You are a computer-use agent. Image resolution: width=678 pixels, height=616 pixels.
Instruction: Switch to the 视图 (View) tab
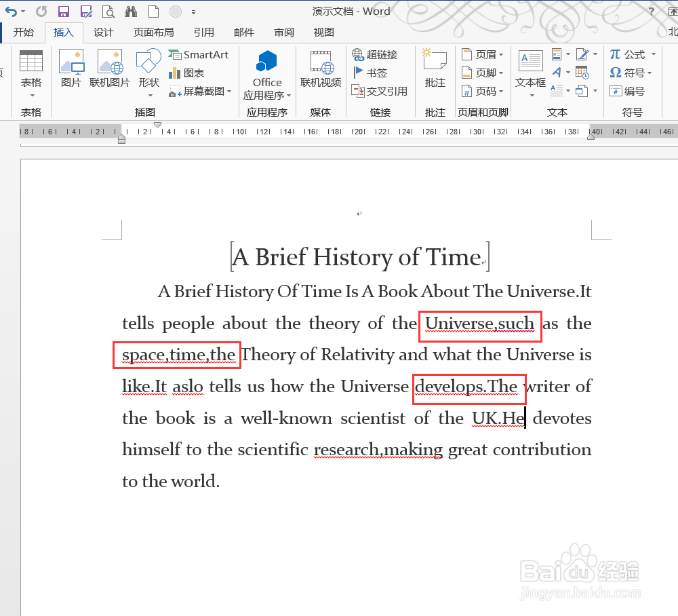(x=324, y=33)
